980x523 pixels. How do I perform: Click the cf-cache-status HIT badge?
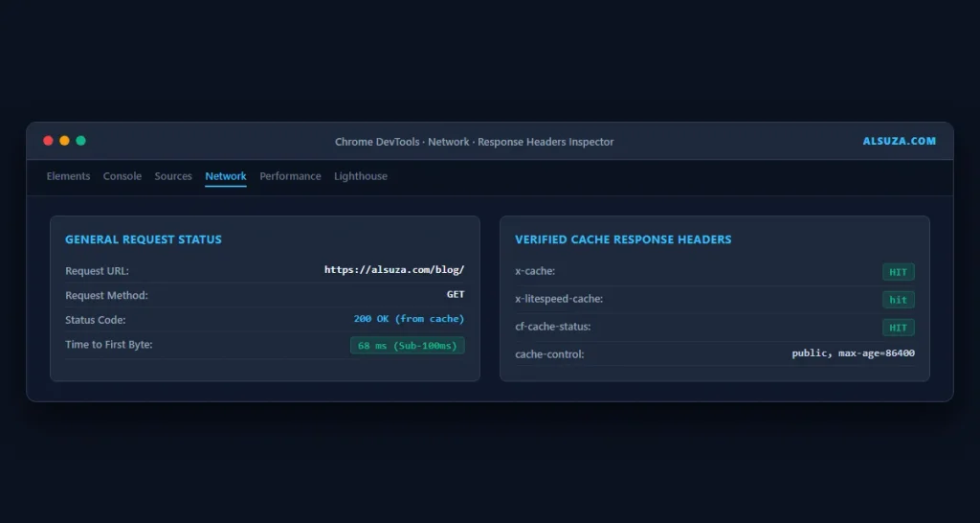click(x=898, y=328)
